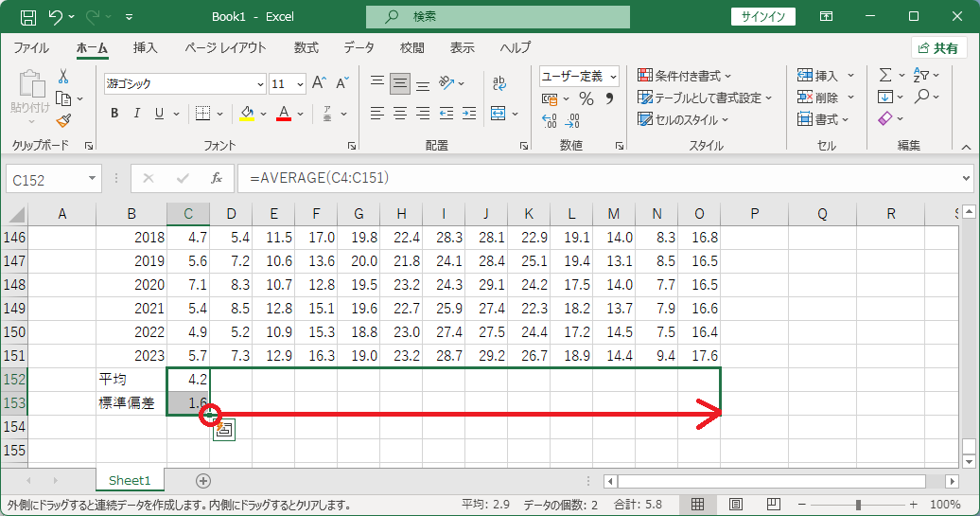Click the Fill down arrow icon
This screenshot has height=516, width=980.
coord(884,97)
